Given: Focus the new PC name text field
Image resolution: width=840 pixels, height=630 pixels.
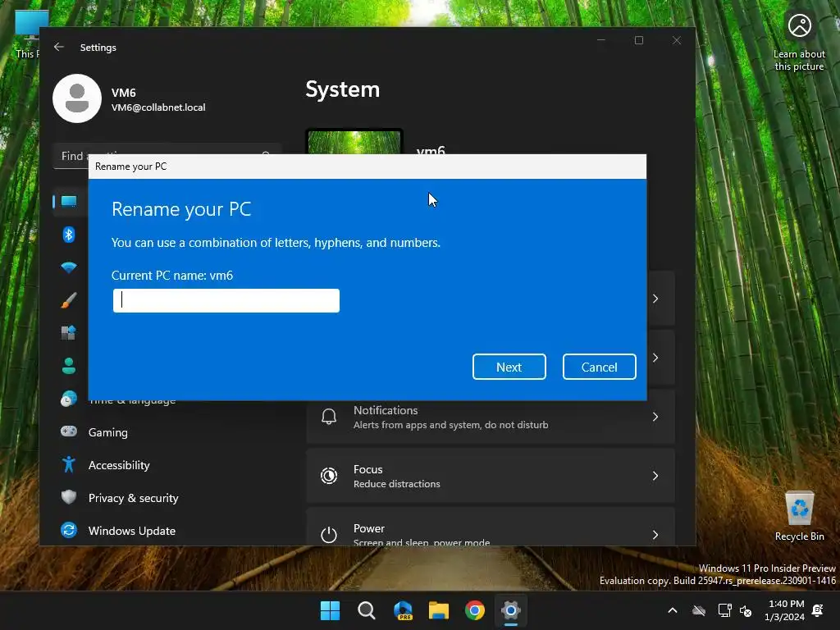Looking at the screenshot, I should [226, 300].
